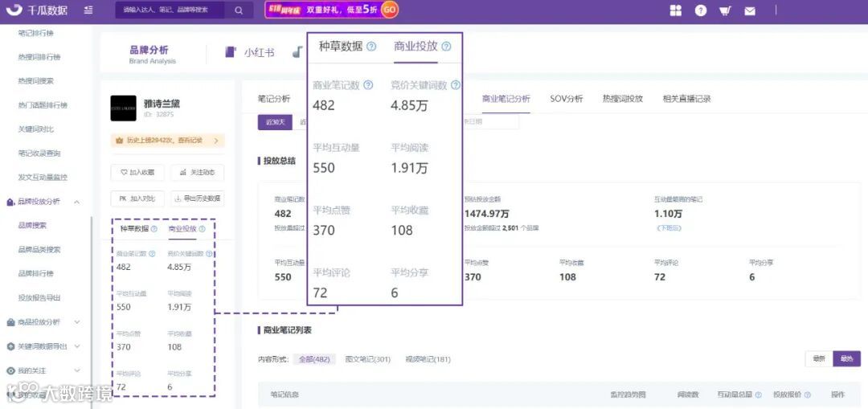Filter notes by 全部(482)
Viewport: 868px width, 409px height.
[x=314, y=360]
